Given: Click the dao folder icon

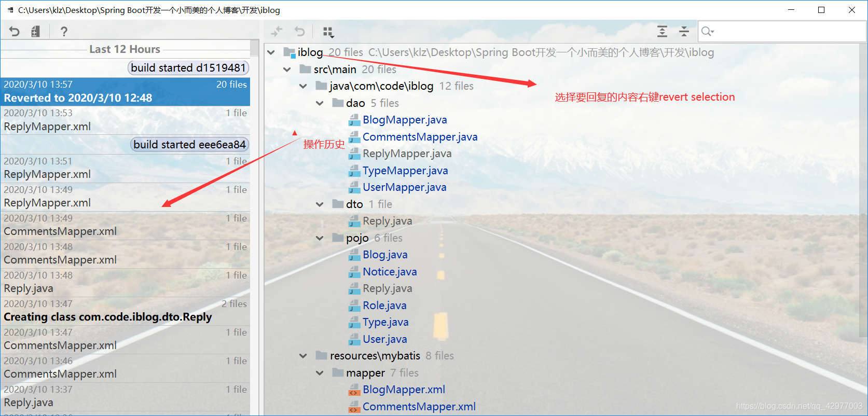Looking at the screenshot, I should click(x=338, y=103).
